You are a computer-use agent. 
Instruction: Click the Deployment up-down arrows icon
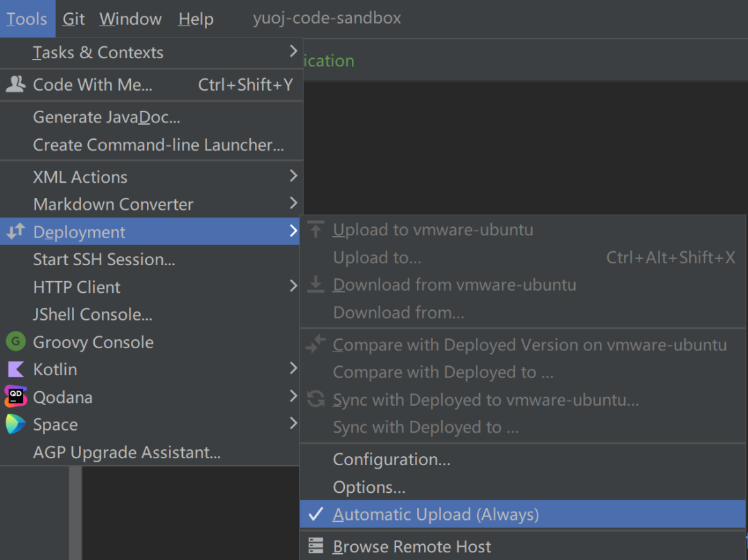tap(15, 232)
